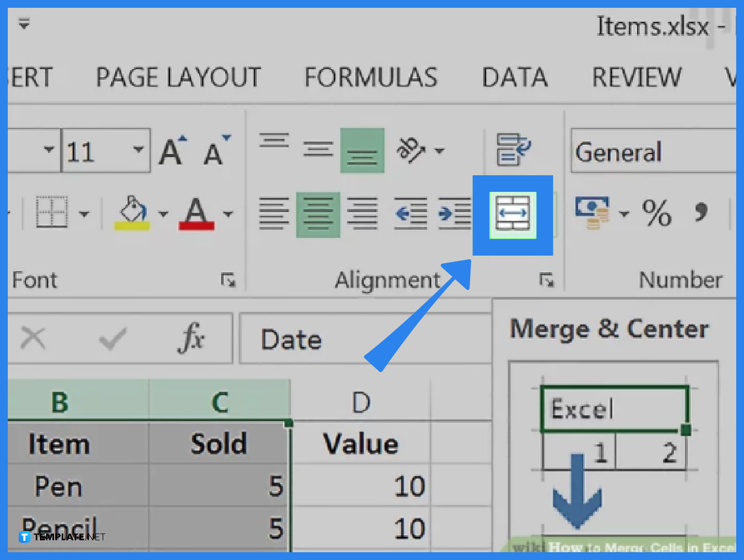Open the Font Size dropdown
Image resolution: width=744 pixels, height=560 pixels.
point(137,150)
